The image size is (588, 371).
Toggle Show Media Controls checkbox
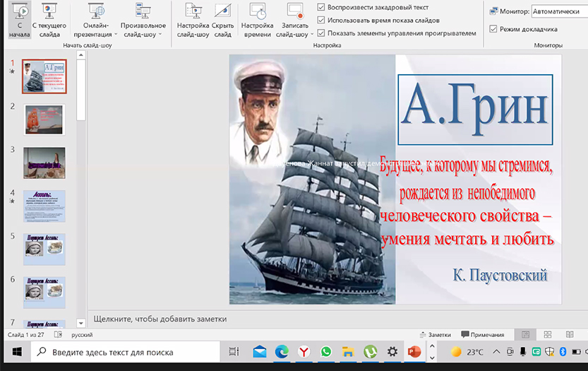(322, 33)
